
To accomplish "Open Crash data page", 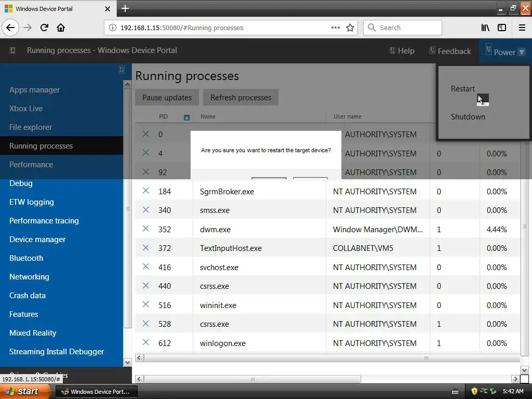I will (28, 296).
